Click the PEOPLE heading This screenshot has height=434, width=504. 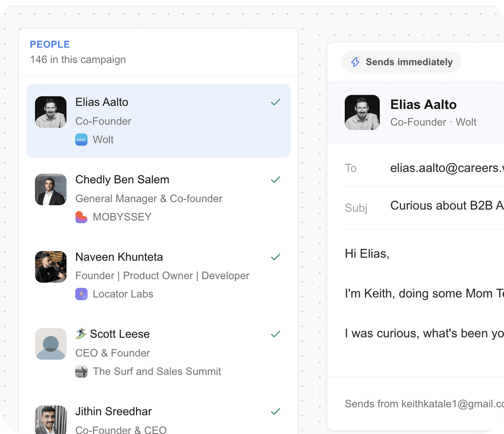click(x=50, y=44)
